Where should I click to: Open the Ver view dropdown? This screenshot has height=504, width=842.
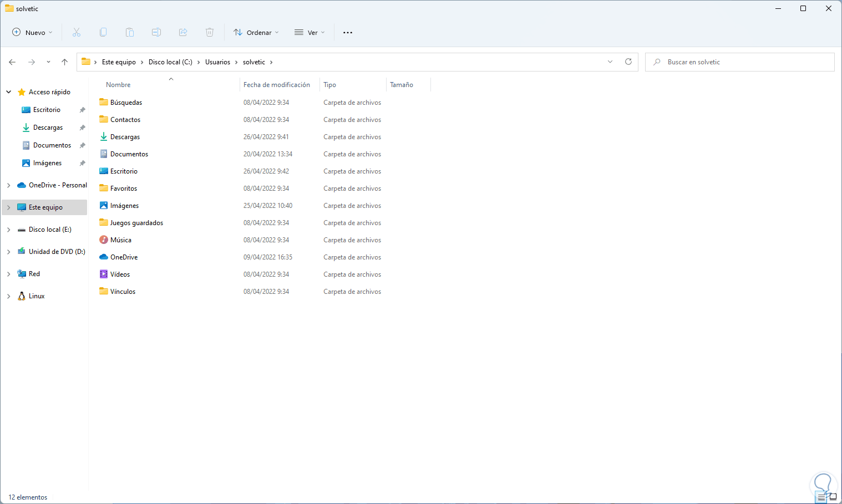tap(310, 32)
